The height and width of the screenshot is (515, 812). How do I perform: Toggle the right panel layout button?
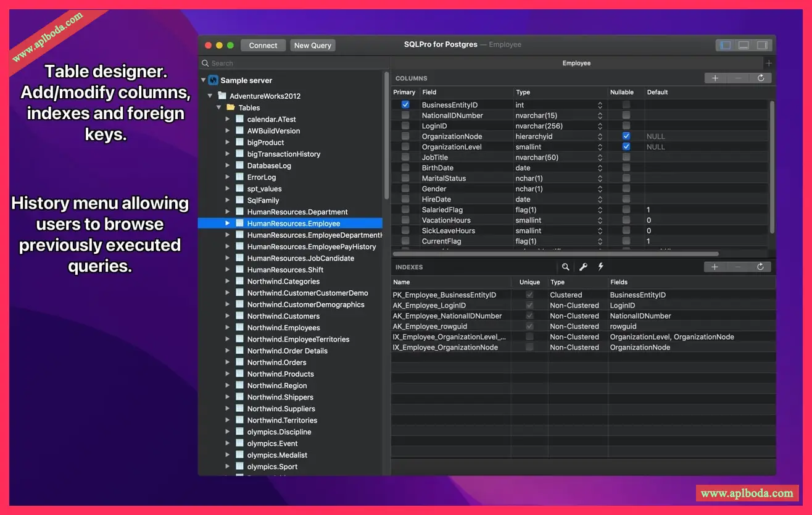pyautogui.click(x=762, y=45)
